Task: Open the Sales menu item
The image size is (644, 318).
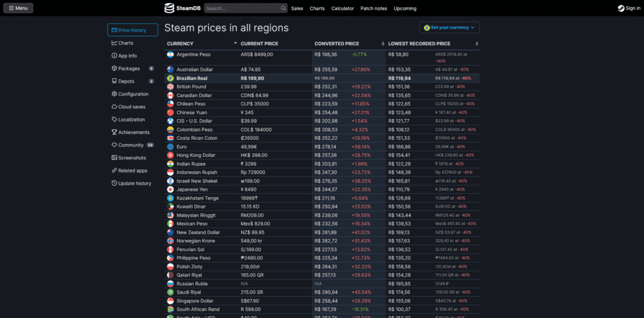Action: 297,8
